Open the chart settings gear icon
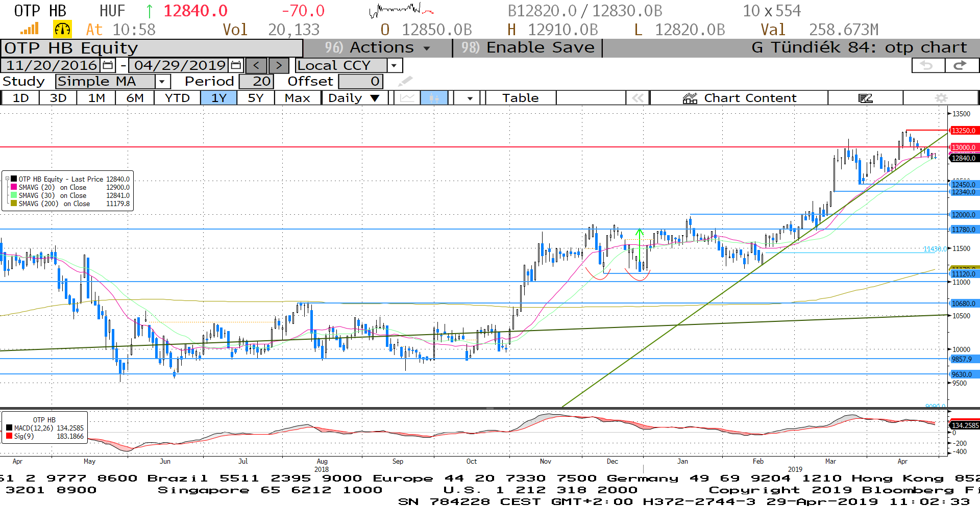This screenshot has width=980, height=530. [941, 98]
